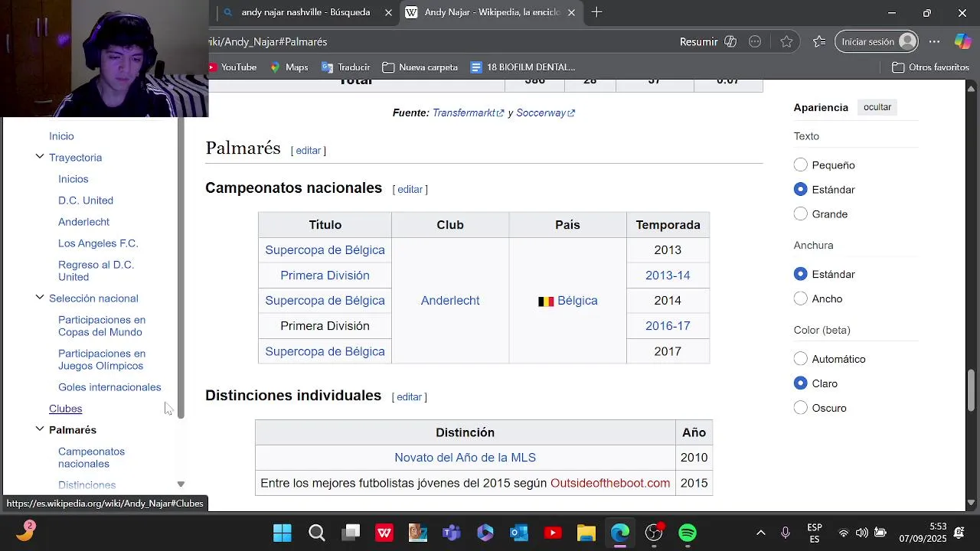Screen dimensions: 980x551
Task: Open Microsoft Teams from taskbar
Action: [x=452, y=533]
